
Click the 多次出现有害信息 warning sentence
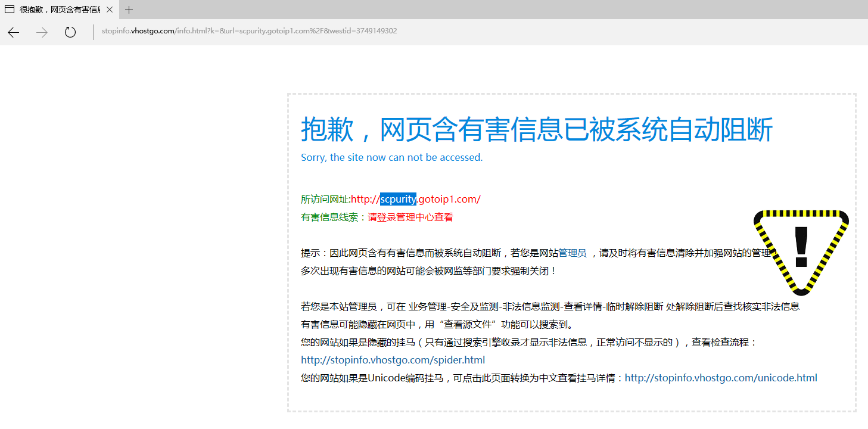click(x=429, y=271)
